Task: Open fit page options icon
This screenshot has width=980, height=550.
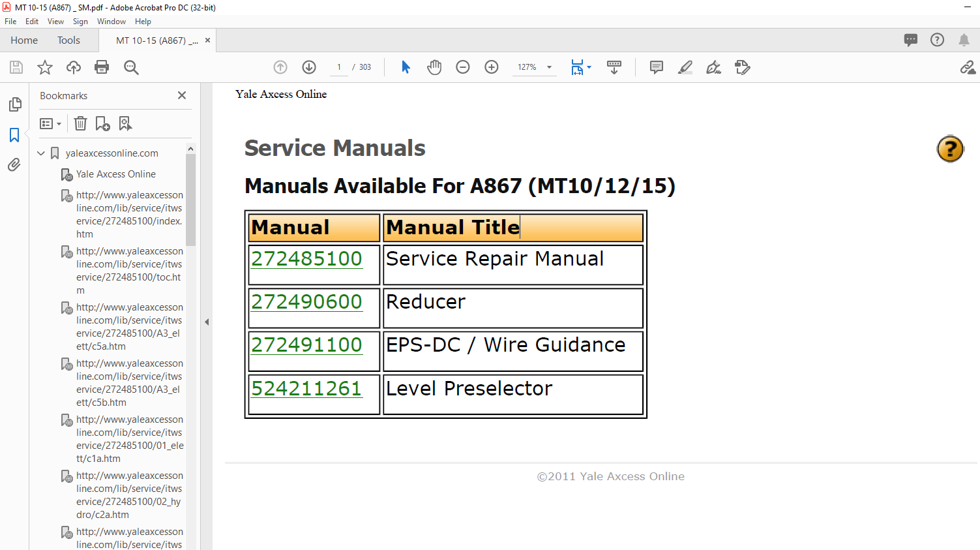Action: [x=580, y=67]
